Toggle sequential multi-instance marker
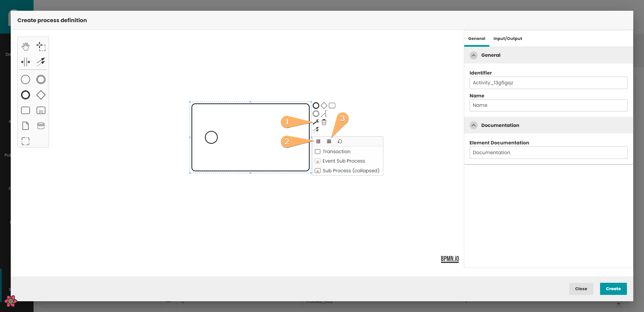This screenshot has width=644, height=312. pos(329,141)
